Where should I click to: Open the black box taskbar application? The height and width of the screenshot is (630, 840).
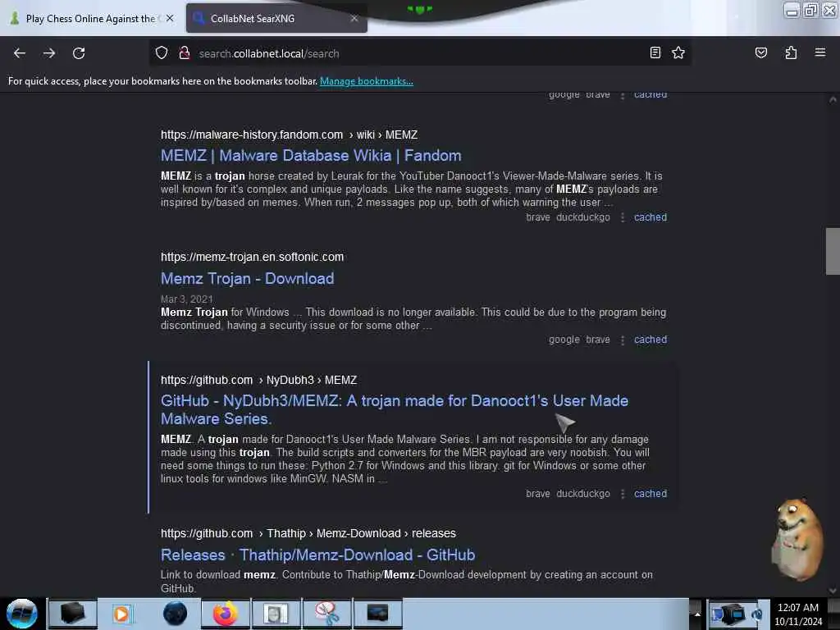tap(73, 614)
